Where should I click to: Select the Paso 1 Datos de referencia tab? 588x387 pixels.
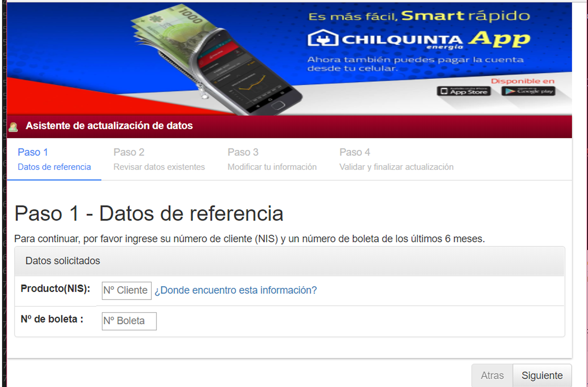[54, 159]
